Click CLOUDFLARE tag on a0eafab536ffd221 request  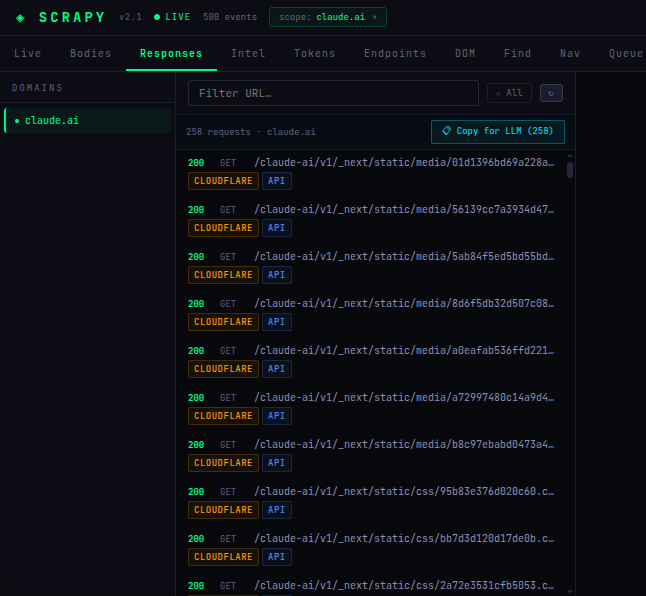(223, 369)
